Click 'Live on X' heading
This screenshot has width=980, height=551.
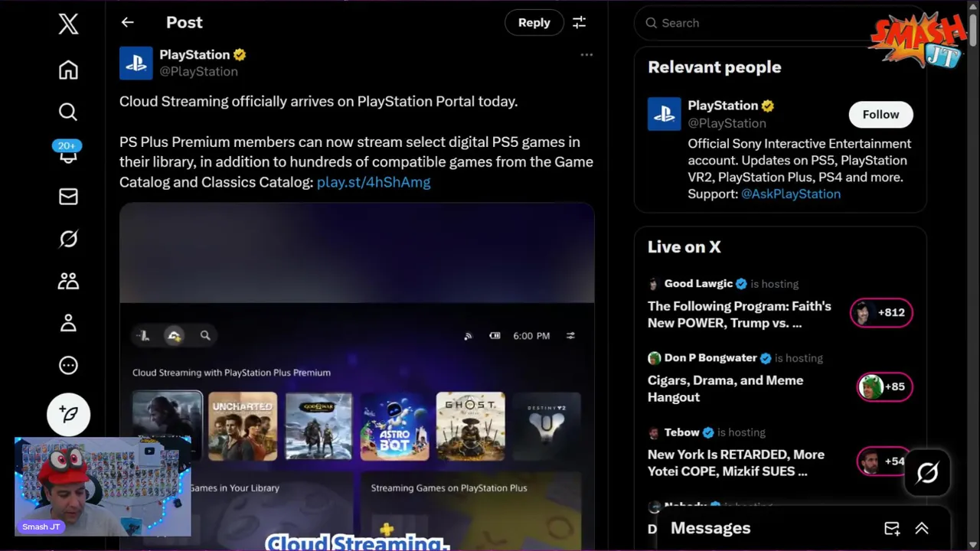[x=684, y=246]
